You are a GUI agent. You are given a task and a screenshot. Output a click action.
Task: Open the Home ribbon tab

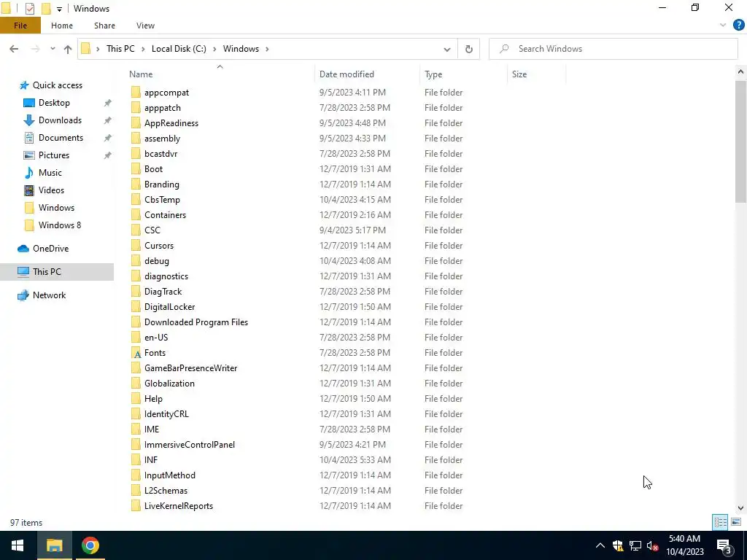(x=62, y=26)
